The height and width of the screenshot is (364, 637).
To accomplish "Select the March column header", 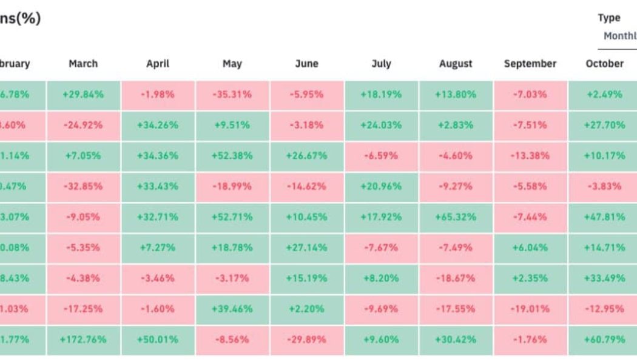I will tap(84, 63).
